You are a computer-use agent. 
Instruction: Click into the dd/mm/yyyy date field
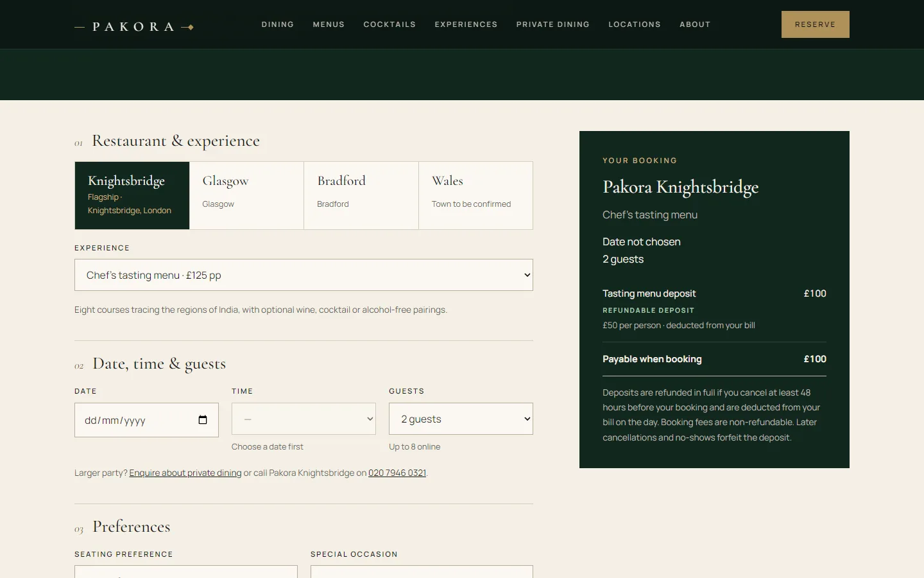click(x=146, y=420)
